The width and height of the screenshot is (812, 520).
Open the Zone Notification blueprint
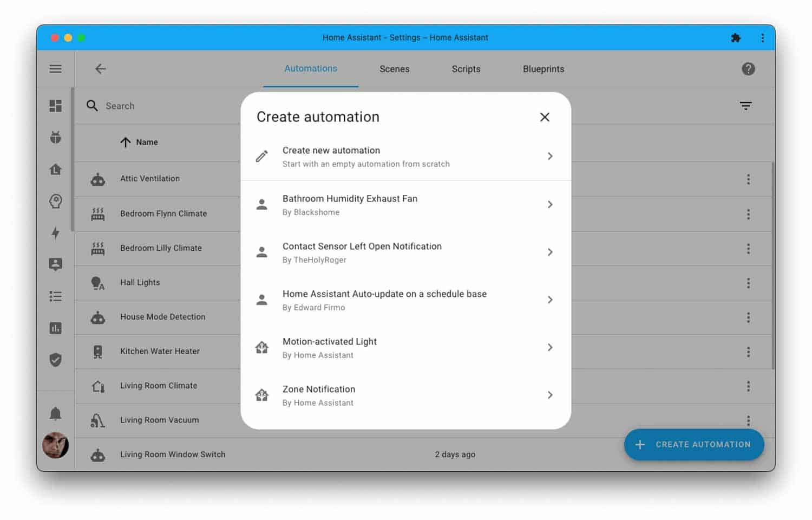click(405, 395)
